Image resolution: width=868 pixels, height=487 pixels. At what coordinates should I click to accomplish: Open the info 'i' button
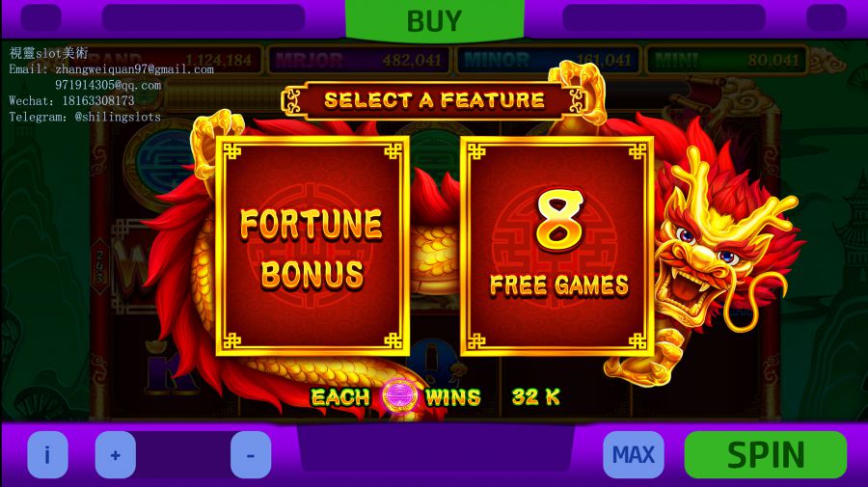pos(47,454)
